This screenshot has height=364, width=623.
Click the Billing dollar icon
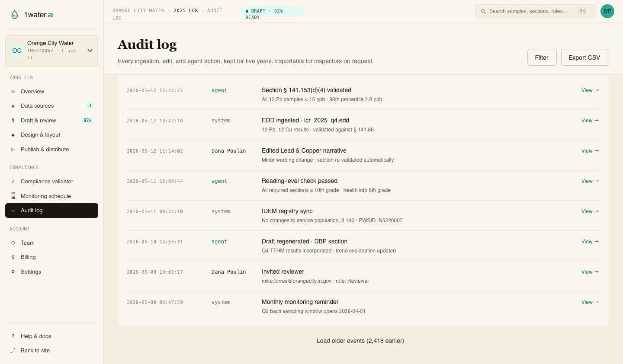tap(13, 257)
